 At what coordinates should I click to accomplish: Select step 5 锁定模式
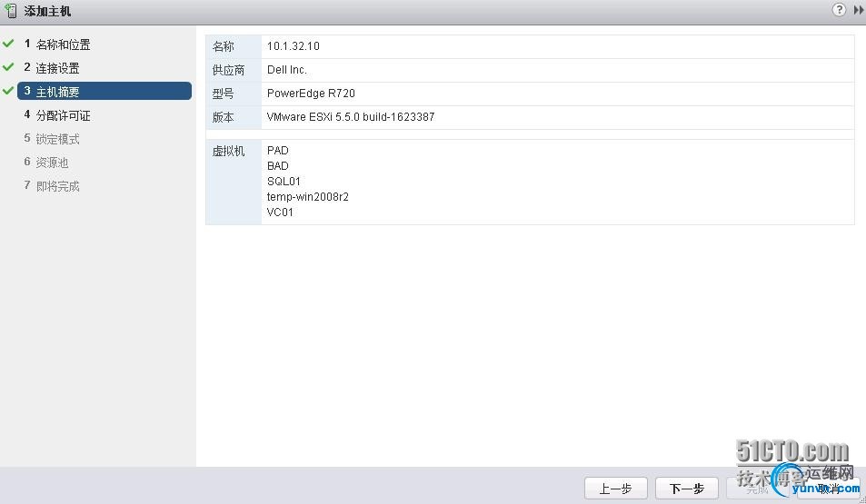(52, 139)
